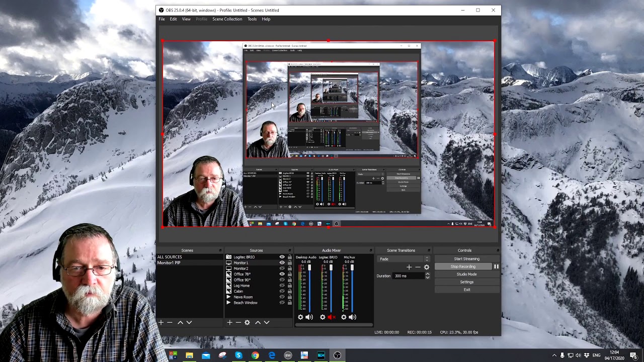The image size is (644, 362).
Task: Show the Cabin source
Action: pos(282,291)
